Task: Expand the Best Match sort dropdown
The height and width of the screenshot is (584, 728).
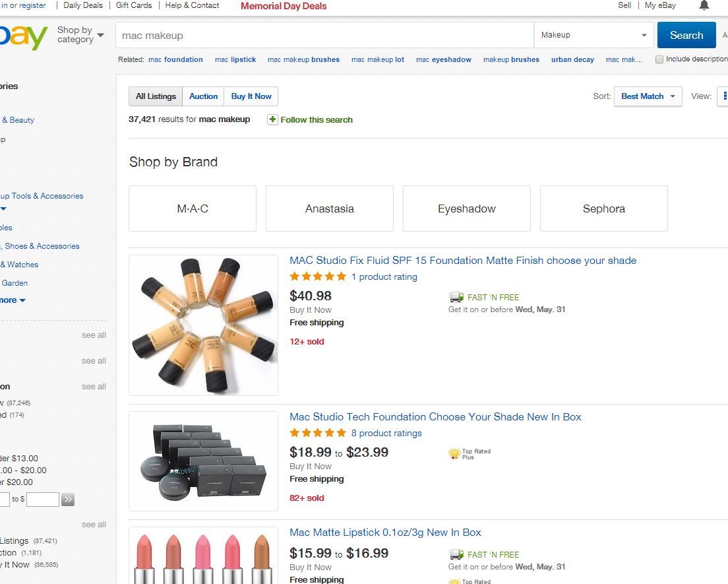Action: (x=648, y=96)
